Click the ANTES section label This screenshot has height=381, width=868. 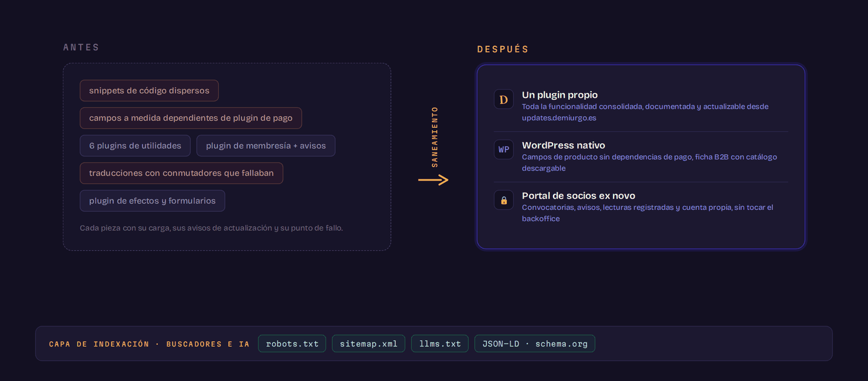82,47
